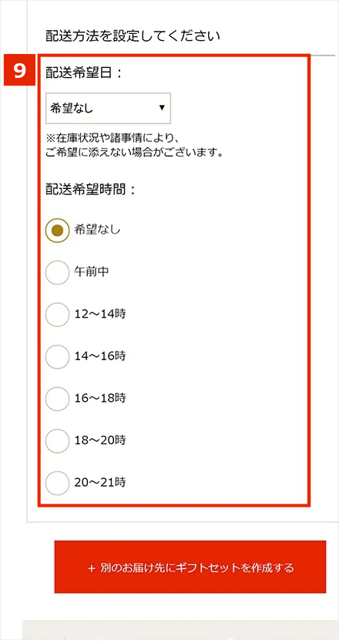This screenshot has width=339, height=644.
Task: Click the red number 9 step marker
Action: click(20, 71)
